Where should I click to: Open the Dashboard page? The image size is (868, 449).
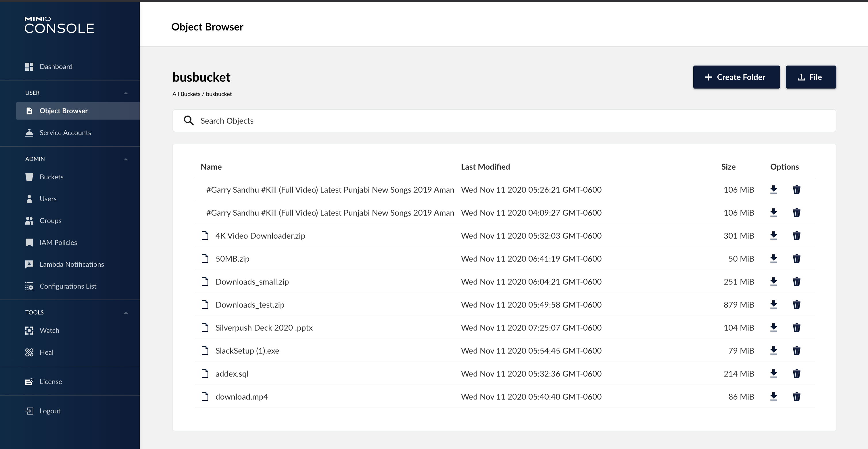(55, 66)
